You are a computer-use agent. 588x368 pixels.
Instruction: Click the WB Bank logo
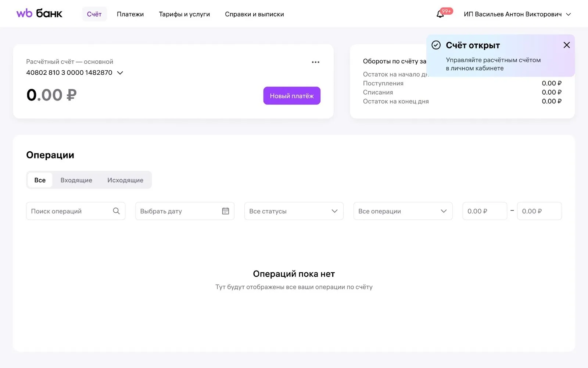coord(39,14)
